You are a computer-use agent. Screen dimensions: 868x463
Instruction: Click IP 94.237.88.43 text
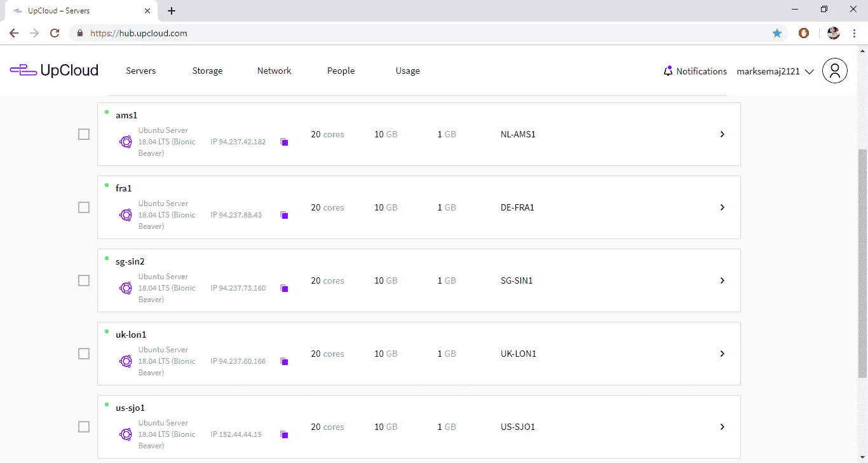click(x=236, y=215)
